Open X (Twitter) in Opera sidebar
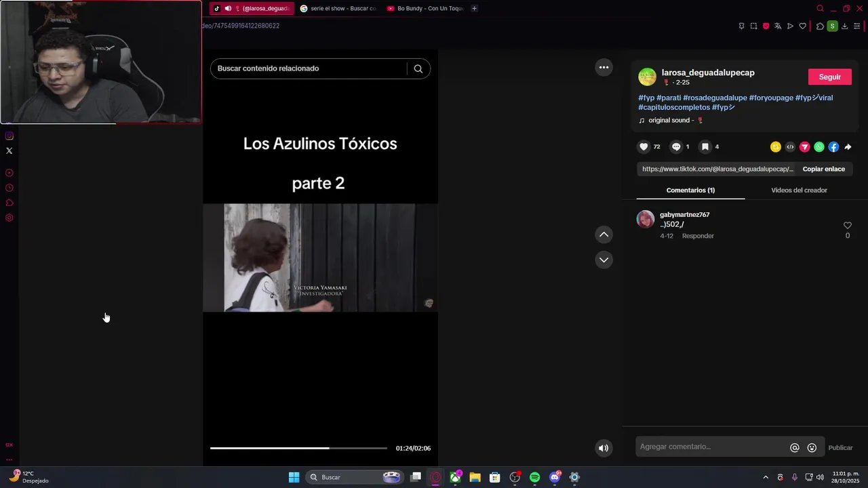 9,150
